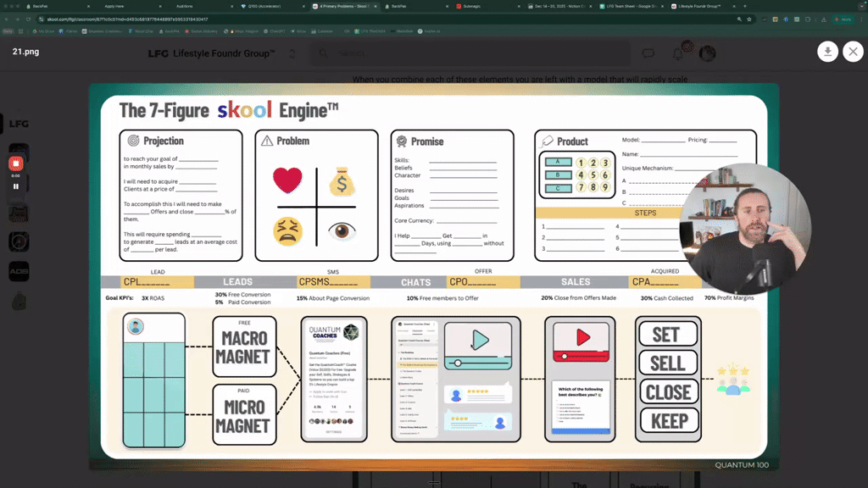The image size is (868, 488).
Task: Open a new browser tab
Action: click(745, 6)
